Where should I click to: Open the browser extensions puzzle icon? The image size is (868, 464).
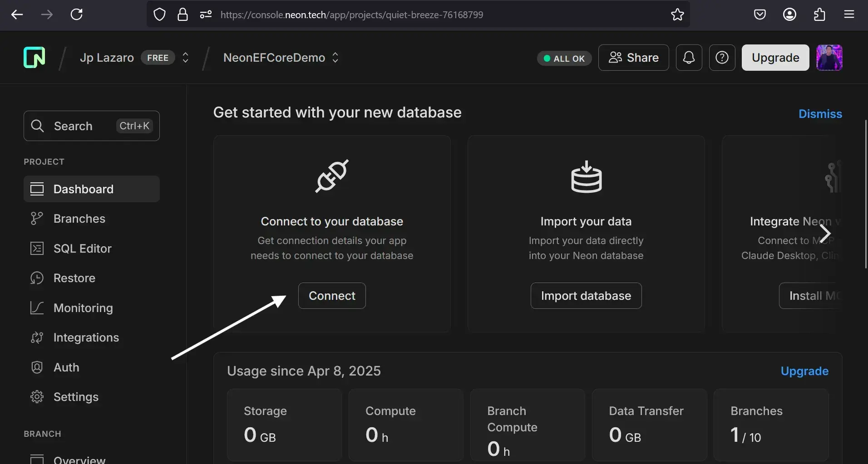(x=819, y=15)
